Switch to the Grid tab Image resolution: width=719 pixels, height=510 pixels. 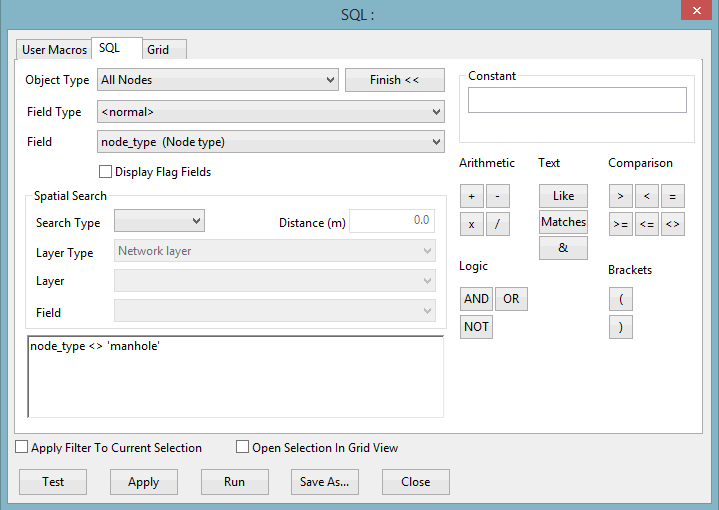point(164,50)
